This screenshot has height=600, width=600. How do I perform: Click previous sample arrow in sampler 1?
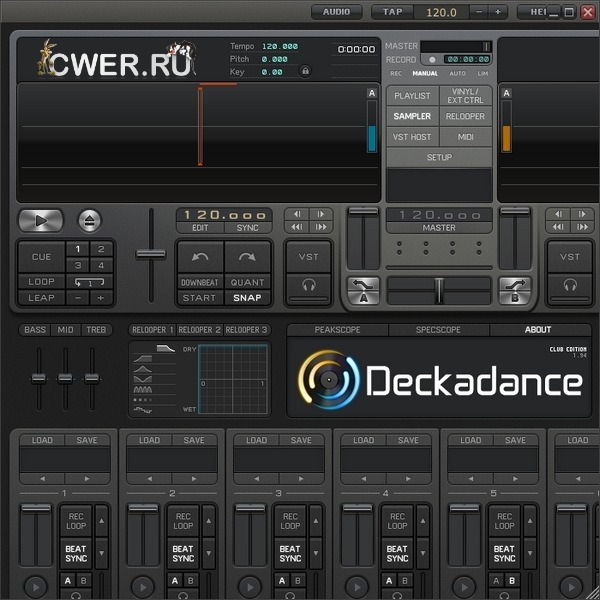[41, 478]
